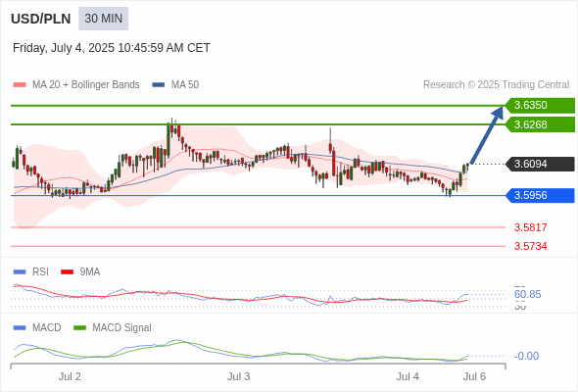Click the blue MA 50 legend swatch

(159, 85)
